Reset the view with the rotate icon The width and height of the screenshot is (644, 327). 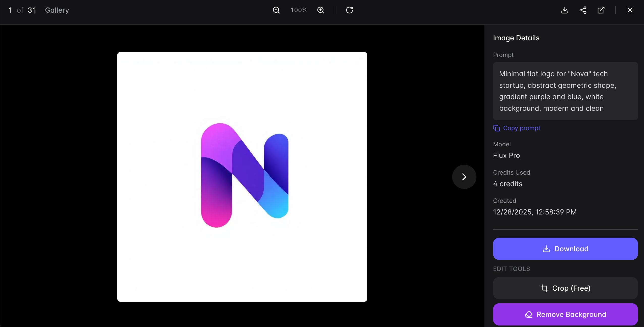point(350,10)
